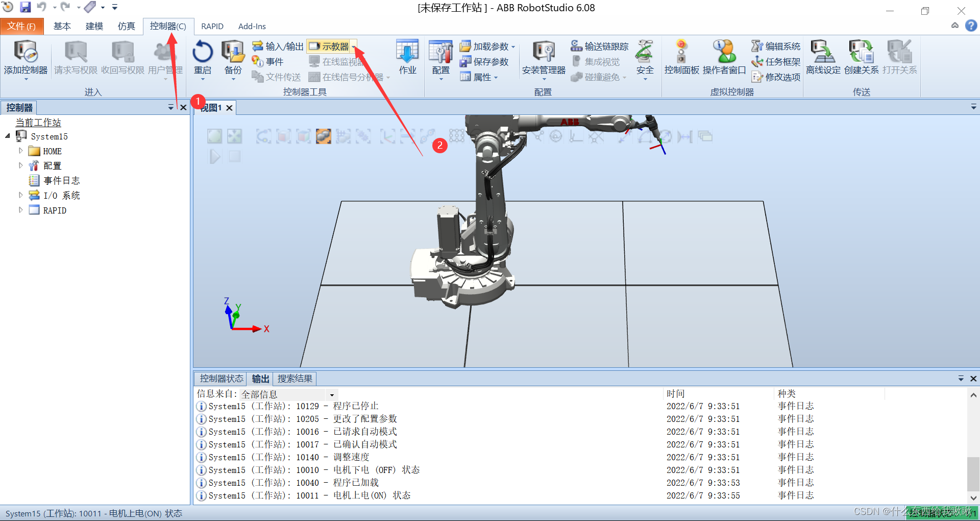This screenshot has height=521, width=980.
Task: Click 保存参数 save parameters
Action: tap(484, 62)
